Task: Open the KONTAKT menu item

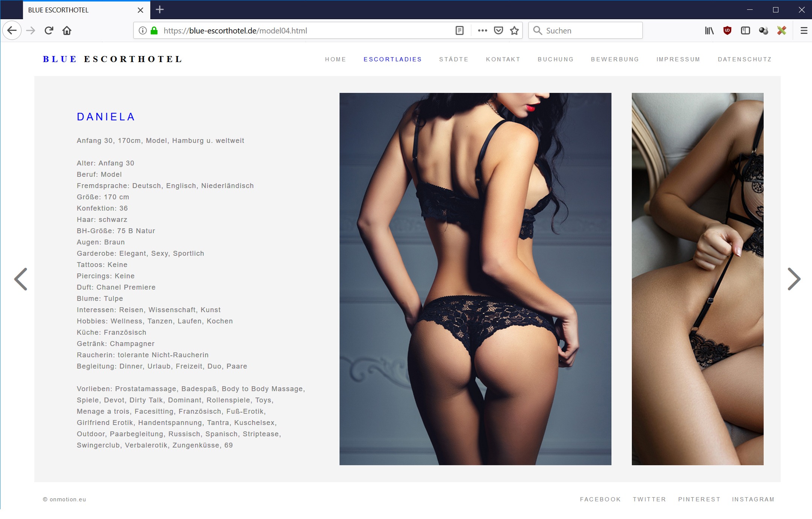Action: tap(503, 59)
